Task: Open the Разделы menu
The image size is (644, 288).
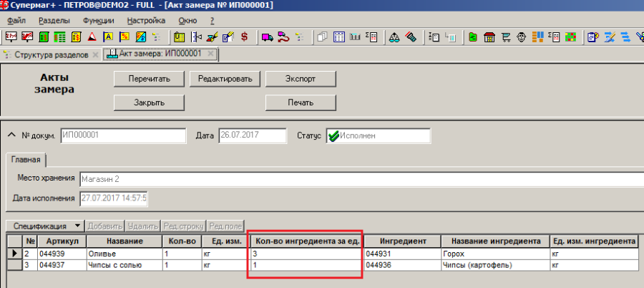Action: [54, 21]
